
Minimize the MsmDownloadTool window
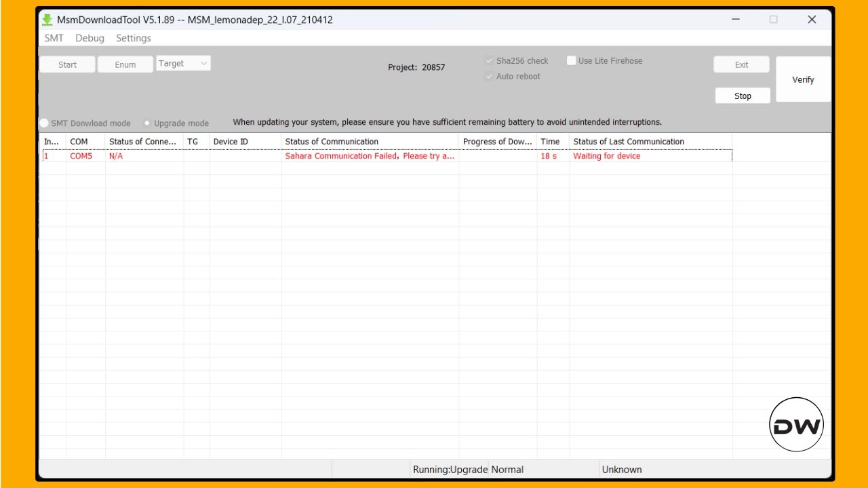click(736, 20)
